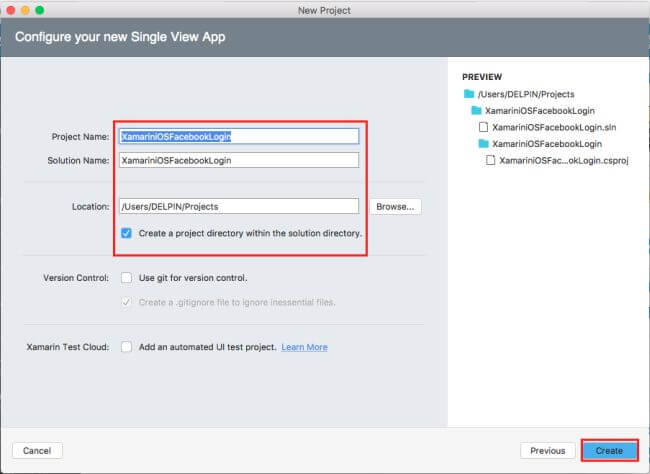Enable Use git for version control
Screen dimensions: 650x474
click(126, 277)
